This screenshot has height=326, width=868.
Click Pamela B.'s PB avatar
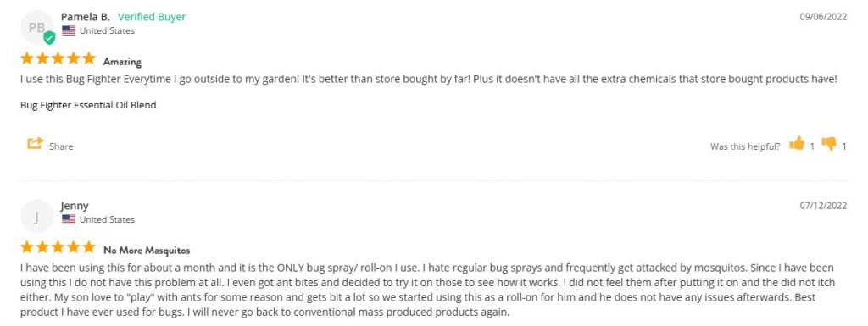point(37,27)
